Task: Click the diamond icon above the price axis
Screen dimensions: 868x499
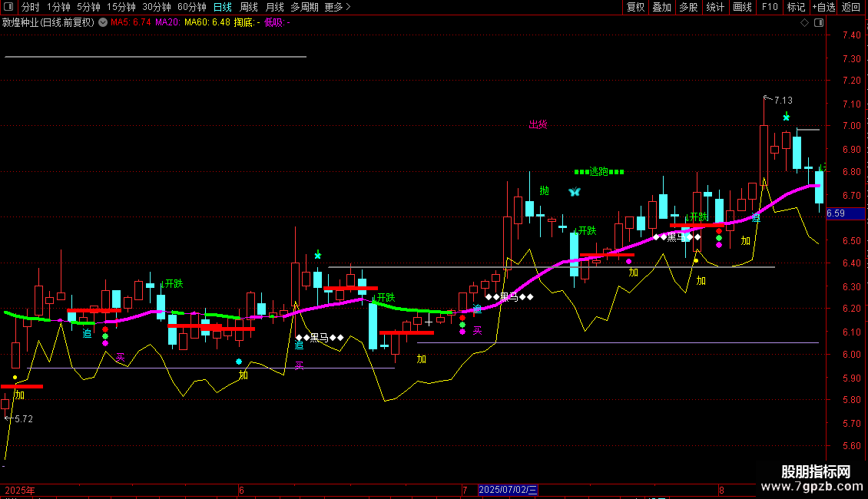Action: click(x=804, y=23)
